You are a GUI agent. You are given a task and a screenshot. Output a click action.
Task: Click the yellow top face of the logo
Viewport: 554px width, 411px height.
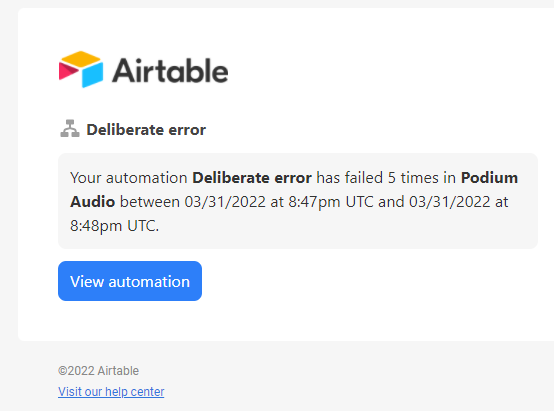click(81, 59)
